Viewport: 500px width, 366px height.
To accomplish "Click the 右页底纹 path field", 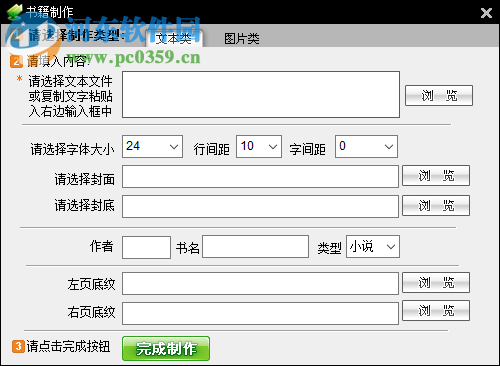I will [260, 313].
